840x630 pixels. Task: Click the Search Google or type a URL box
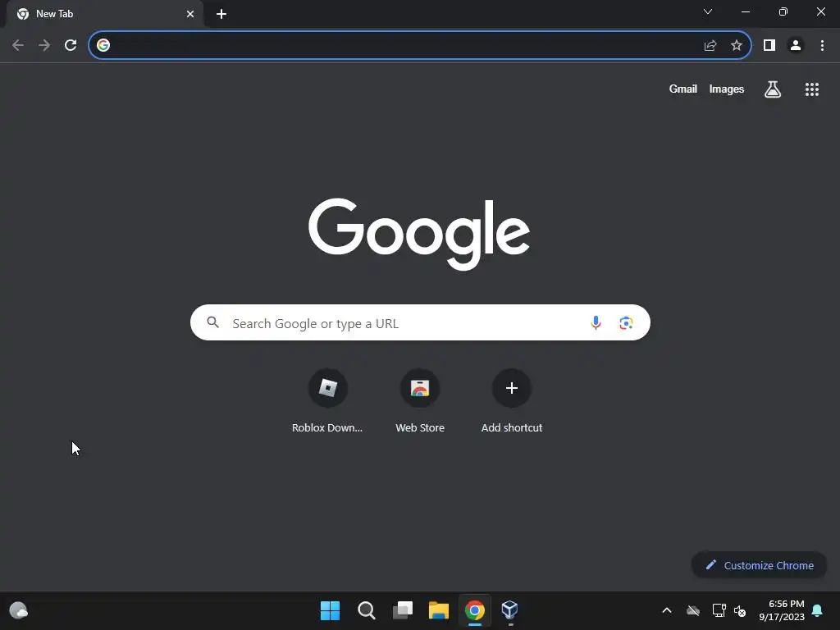[420, 322]
